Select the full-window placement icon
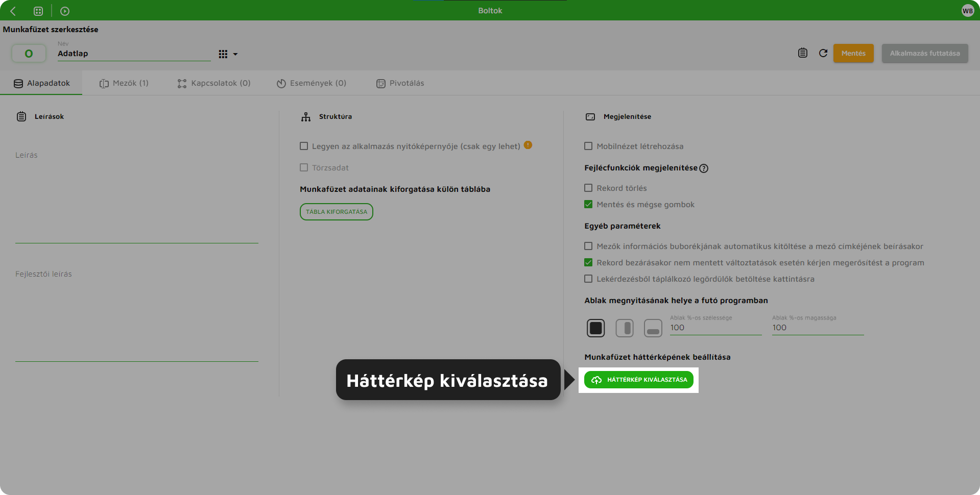This screenshot has height=495, width=980. pyautogui.click(x=596, y=328)
